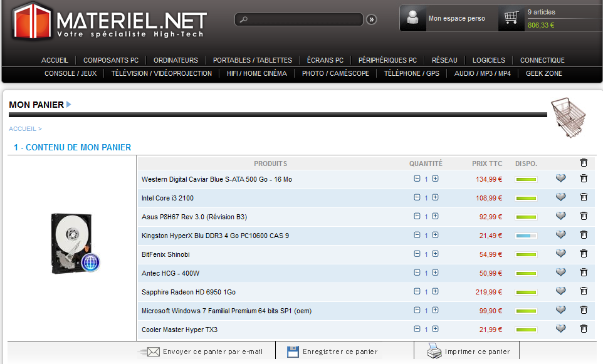Click the heart icon for BitFenix Shinobi
This screenshot has width=603, height=364.
click(560, 254)
